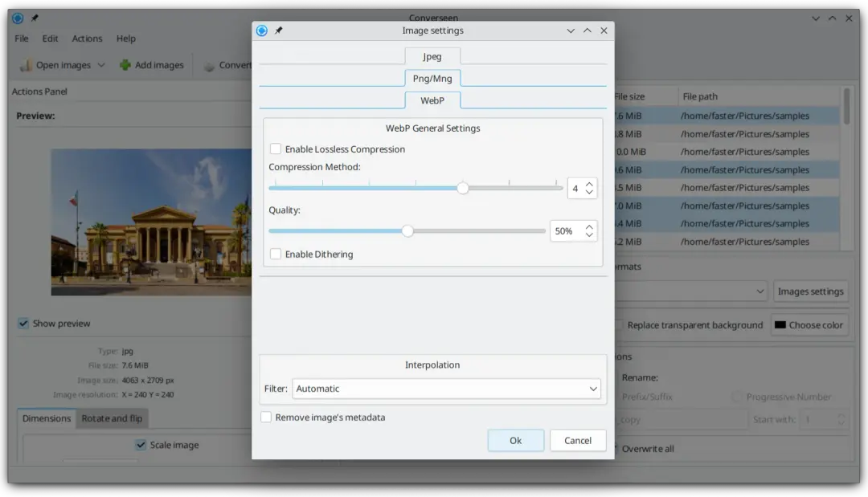Viewport: 868px width, 497px height.
Task: Click the Open images folder icon
Action: coord(26,65)
